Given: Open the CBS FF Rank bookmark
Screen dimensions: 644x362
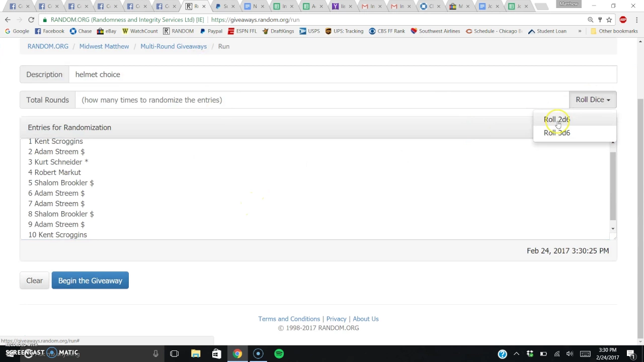Looking at the screenshot, I should point(387,31).
